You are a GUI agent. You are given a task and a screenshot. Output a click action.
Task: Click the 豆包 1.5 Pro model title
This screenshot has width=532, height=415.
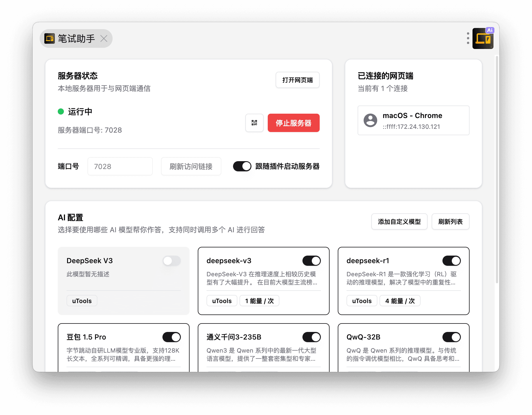point(86,337)
